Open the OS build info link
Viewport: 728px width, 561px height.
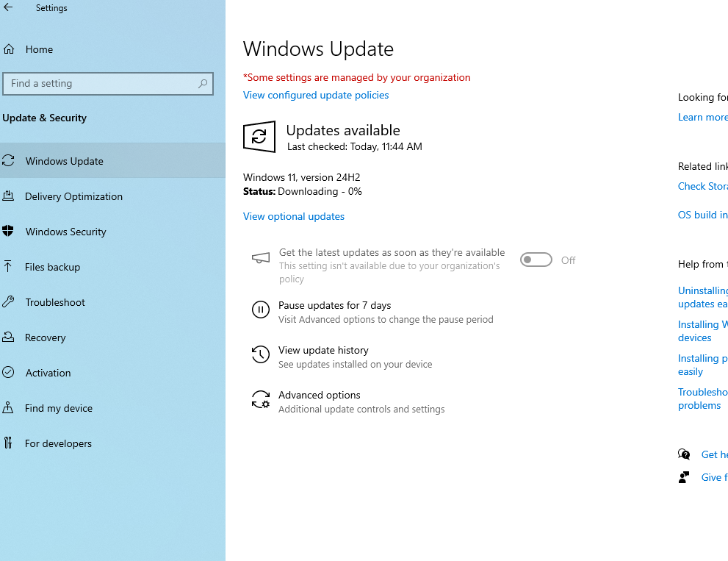click(702, 215)
